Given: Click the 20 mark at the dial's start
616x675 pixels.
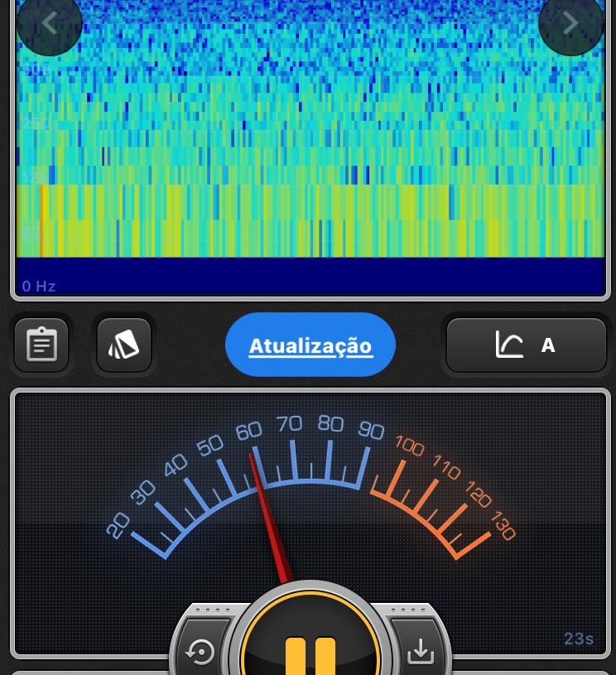Looking at the screenshot, I should 118,525.
